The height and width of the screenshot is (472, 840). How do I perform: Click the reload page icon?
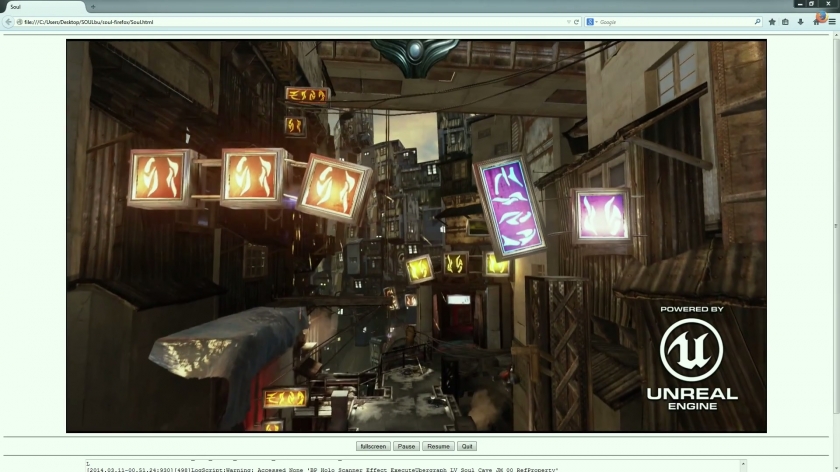tap(576, 22)
